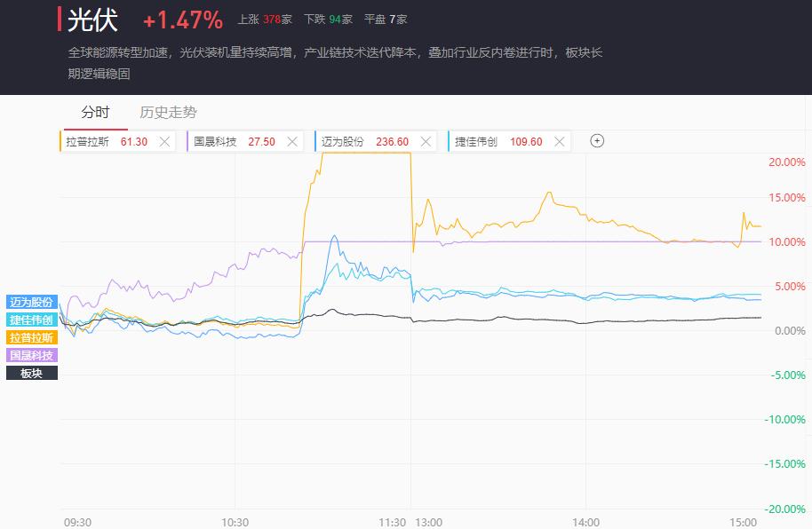The image size is (812, 529).
Task: Open the 平盘 7家 stock count
Action: coord(386,19)
